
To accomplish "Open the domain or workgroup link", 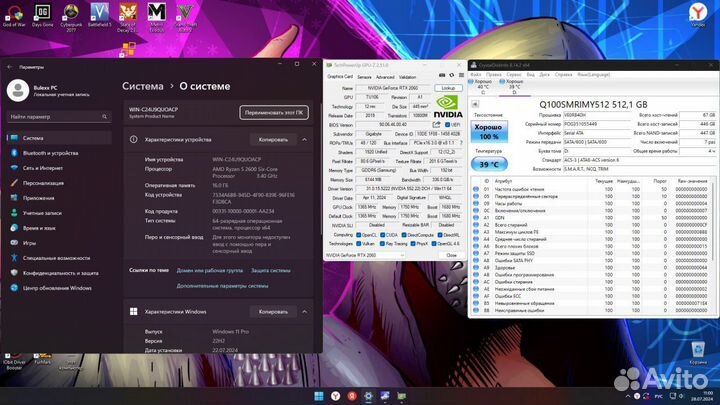I will click(x=209, y=270).
